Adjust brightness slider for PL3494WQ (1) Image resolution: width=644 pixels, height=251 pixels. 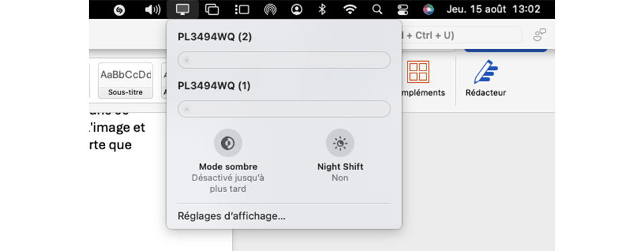(284, 109)
